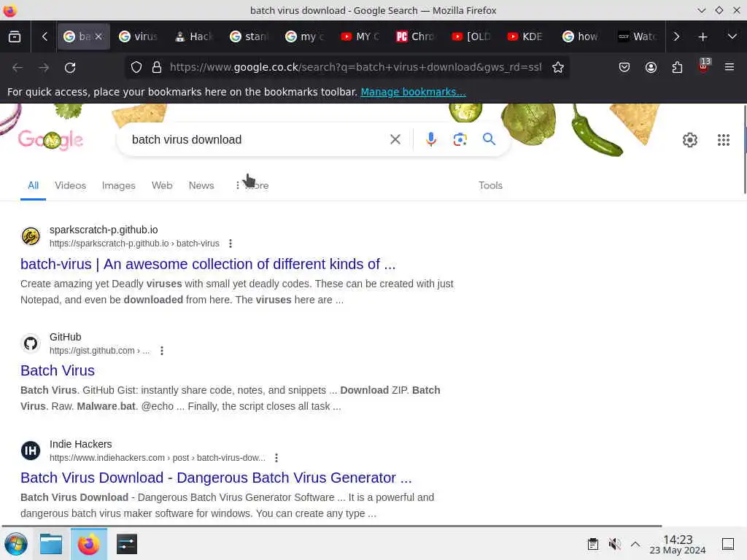Select the Images results tab
This screenshot has height=560, width=747.
point(119,185)
